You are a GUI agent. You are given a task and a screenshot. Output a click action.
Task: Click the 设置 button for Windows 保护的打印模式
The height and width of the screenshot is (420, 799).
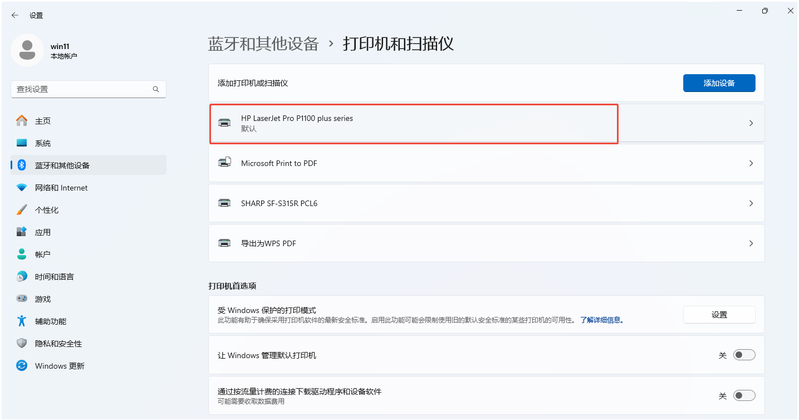coord(718,314)
